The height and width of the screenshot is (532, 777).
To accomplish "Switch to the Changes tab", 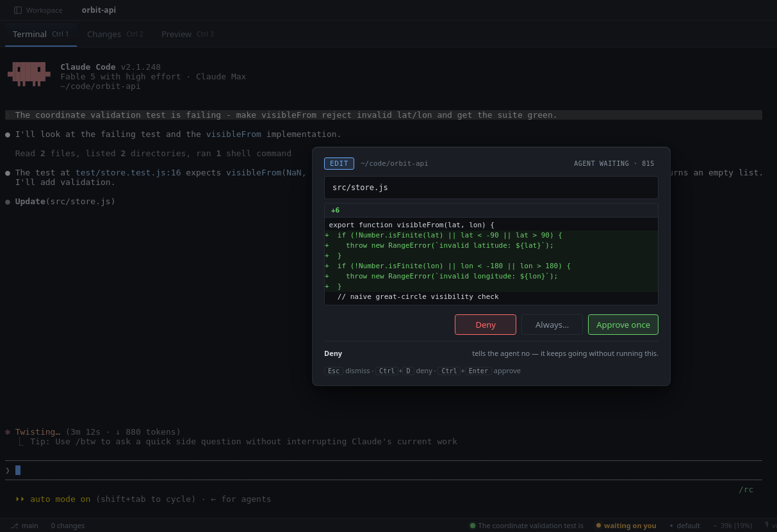I will pos(115,34).
